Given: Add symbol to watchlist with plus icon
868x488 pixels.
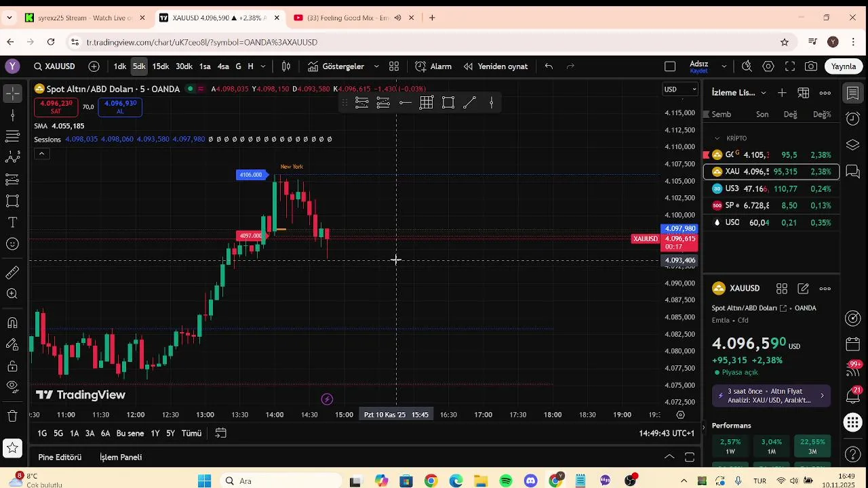Looking at the screenshot, I should coord(782,93).
